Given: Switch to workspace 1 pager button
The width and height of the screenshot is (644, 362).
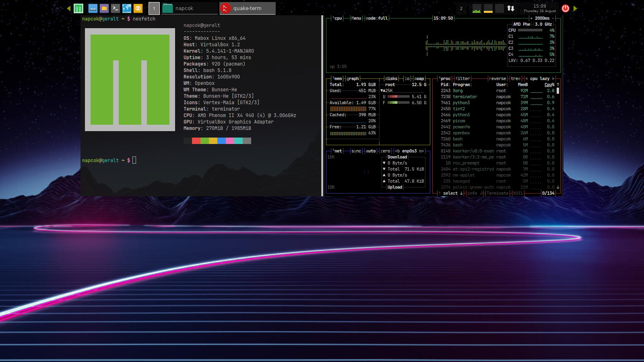Looking at the screenshot, I should tap(154, 8).
